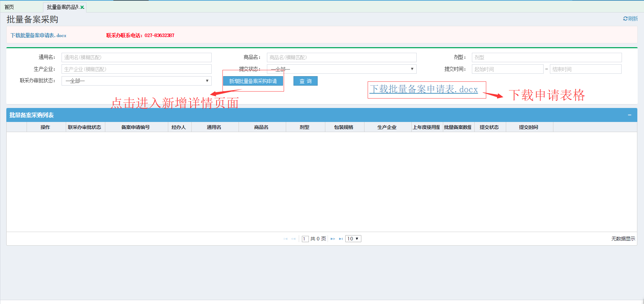The height and width of the screenshot is (304, 644).
Task: Close the 批量备案药品 tab
Action: [82, 7]
